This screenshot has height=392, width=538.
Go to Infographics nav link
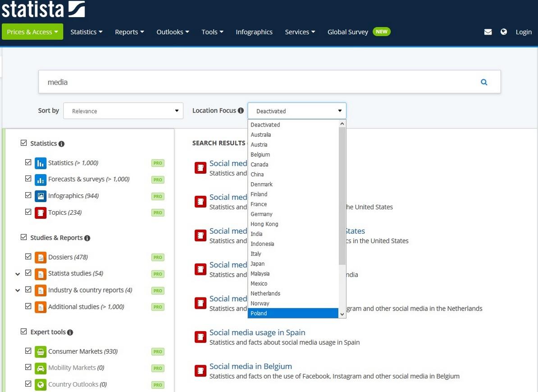254,32
